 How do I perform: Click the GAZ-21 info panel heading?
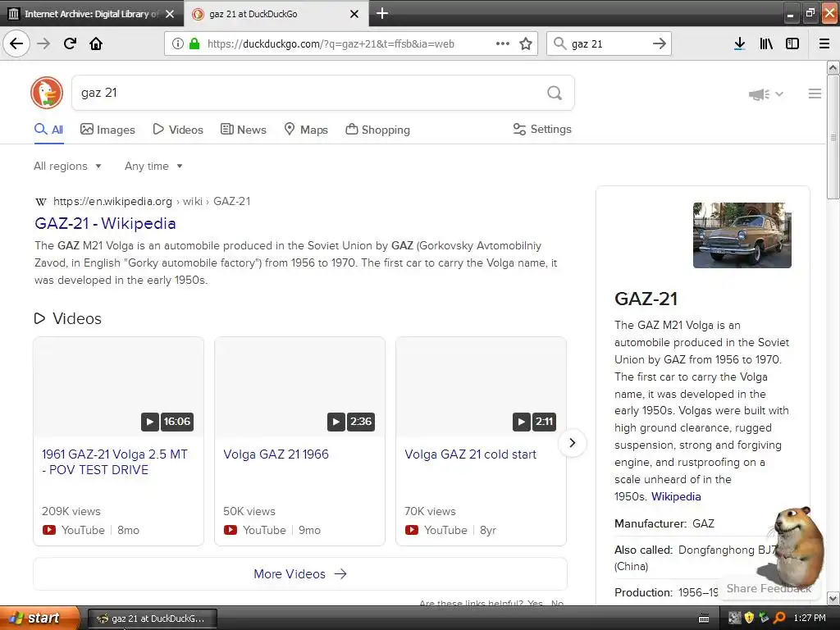[x=646, y=299]
